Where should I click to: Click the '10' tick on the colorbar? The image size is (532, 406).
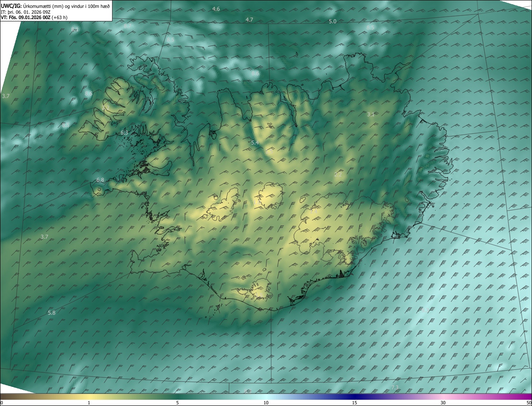(266, 403)
